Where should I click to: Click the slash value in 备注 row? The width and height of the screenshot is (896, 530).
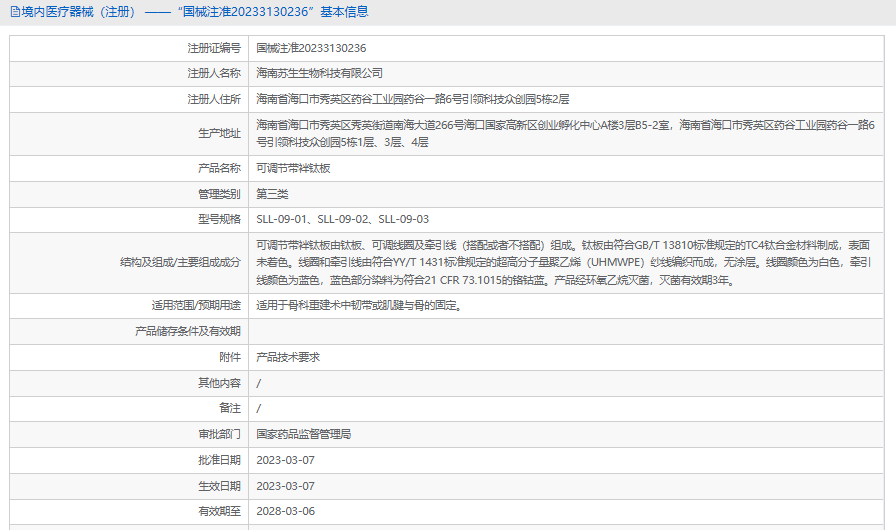click(258, 409)
